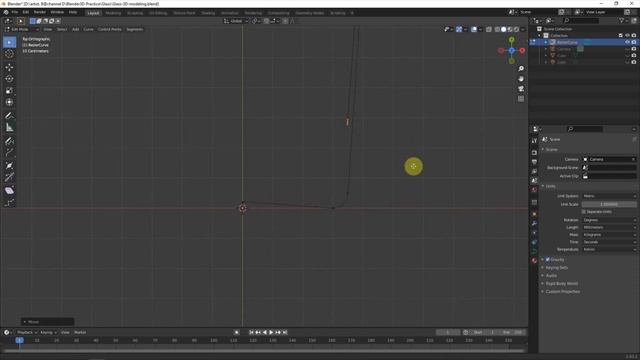Click the zoom view magnifier icon
Screen dimensions: 640x360
521,69
